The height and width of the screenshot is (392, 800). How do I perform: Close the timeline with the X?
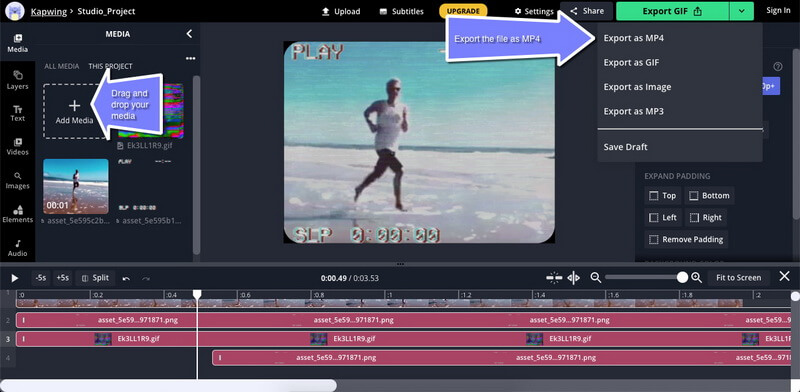coord(785,277)
